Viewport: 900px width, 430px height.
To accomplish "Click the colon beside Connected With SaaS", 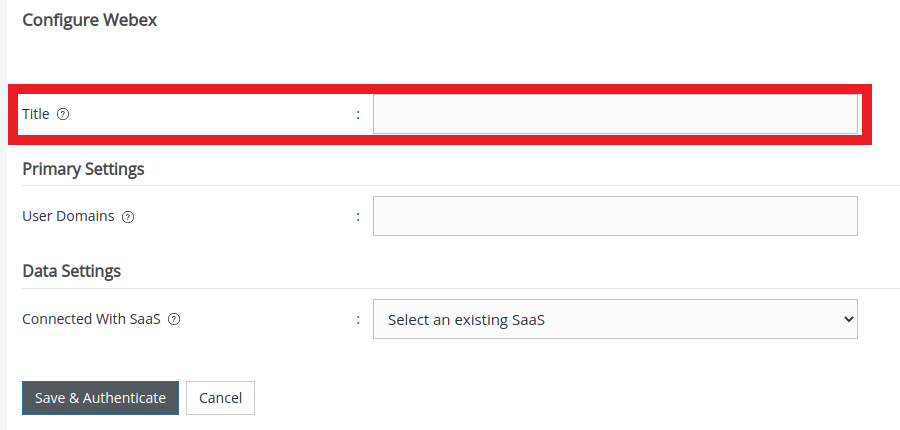I will click(x=358, y=321).
